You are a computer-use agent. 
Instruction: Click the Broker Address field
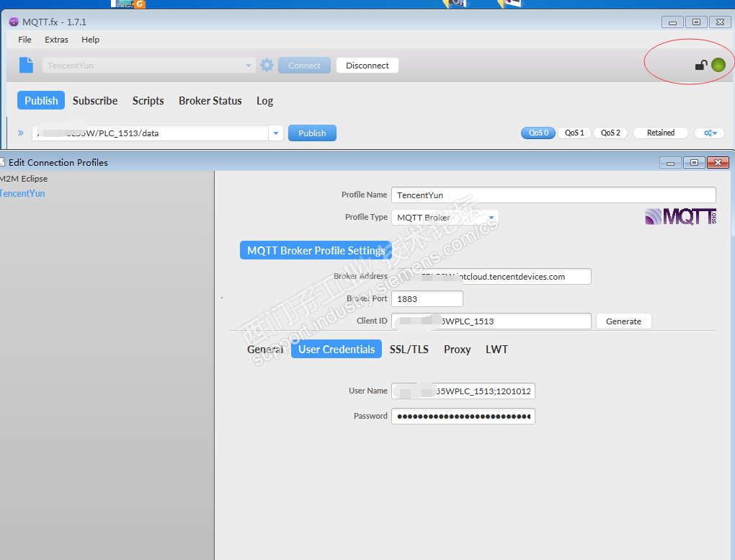point(491,277)
